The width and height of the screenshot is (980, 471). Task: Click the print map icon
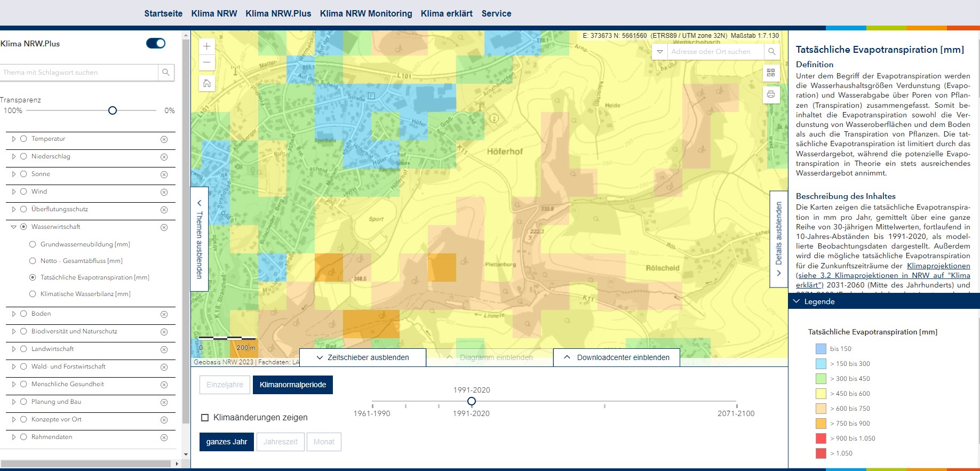click(771, 94)
